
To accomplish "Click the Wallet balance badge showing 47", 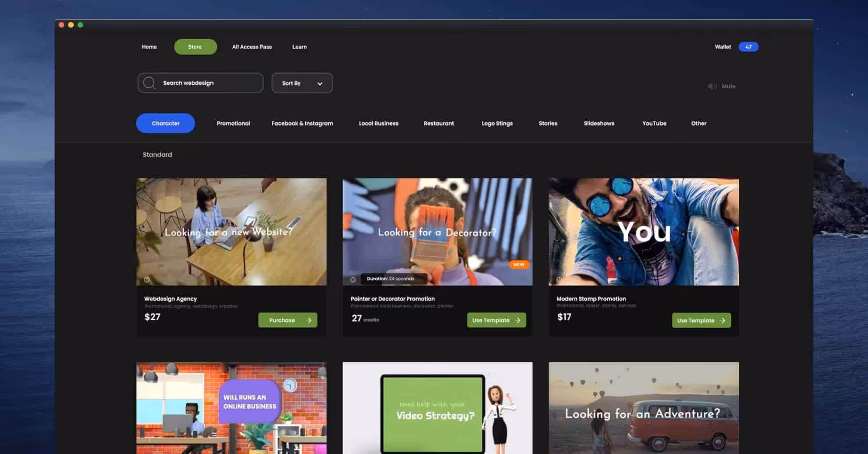I will [x=748, y=47].
